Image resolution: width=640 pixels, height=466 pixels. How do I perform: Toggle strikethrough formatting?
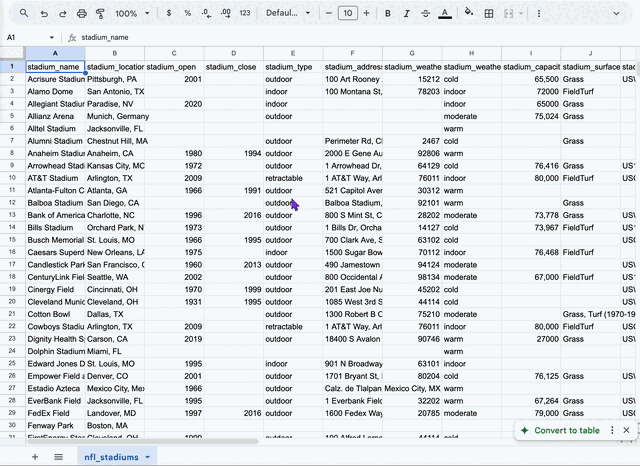tap(425, 13)
